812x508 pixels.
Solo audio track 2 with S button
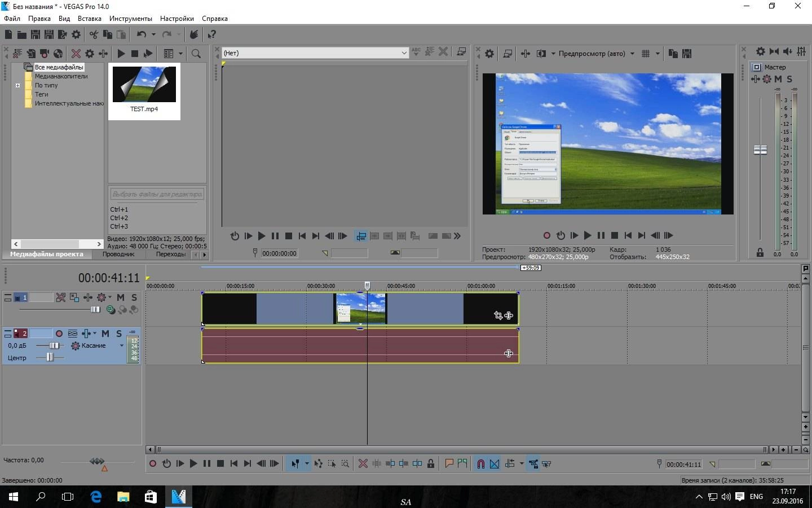pos(119,334)
